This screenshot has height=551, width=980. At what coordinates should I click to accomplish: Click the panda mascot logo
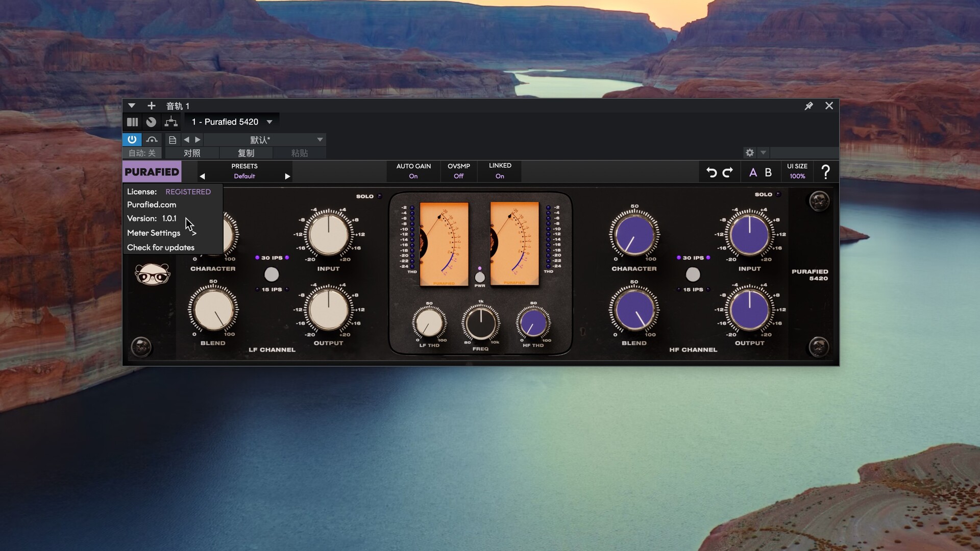coord(152,274)
